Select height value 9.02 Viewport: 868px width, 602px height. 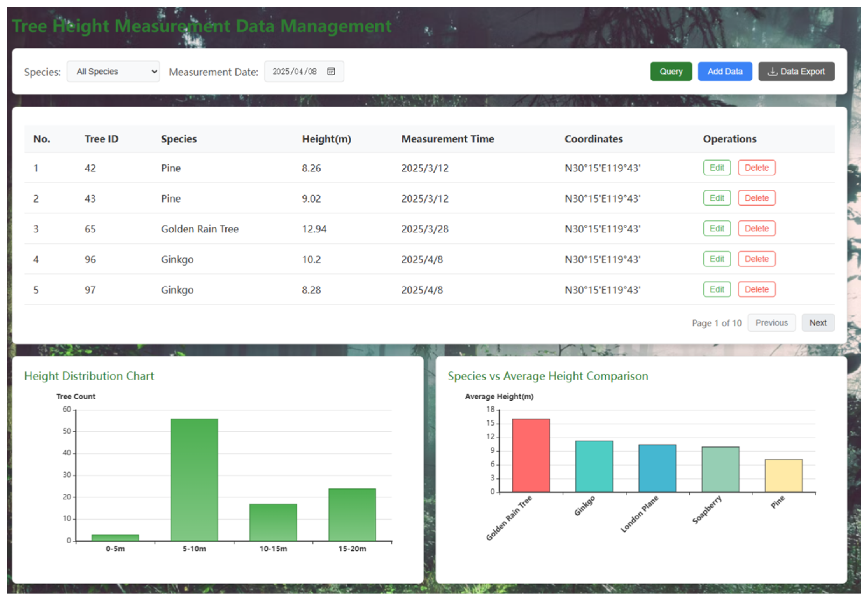tap(311, 198)
